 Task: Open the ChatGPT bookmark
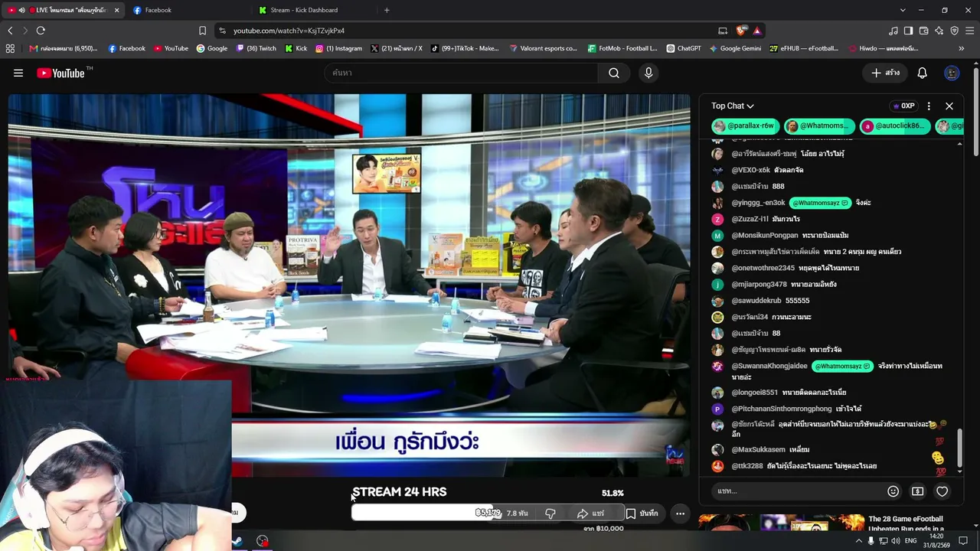684,48
